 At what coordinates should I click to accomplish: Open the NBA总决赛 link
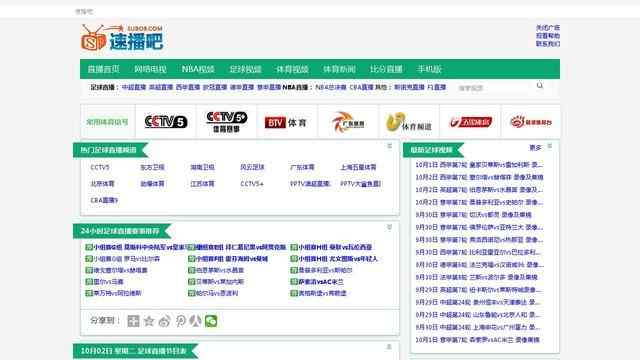tap(331, 87)
